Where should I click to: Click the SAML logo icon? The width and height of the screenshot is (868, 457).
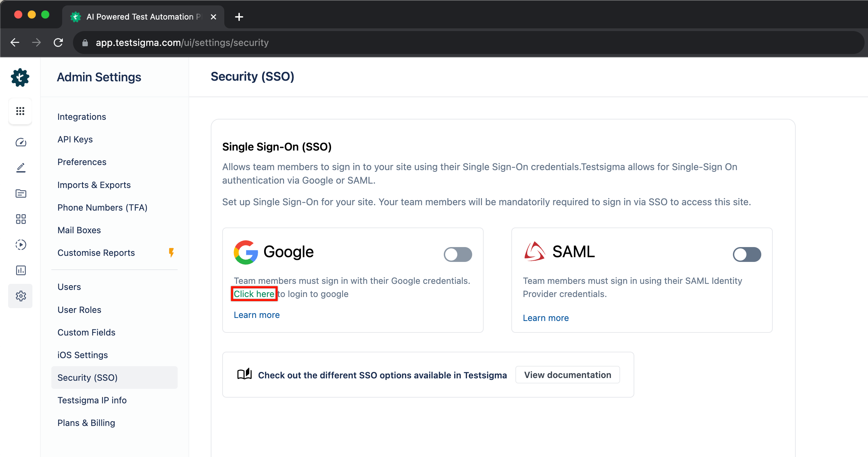point(535,251)
